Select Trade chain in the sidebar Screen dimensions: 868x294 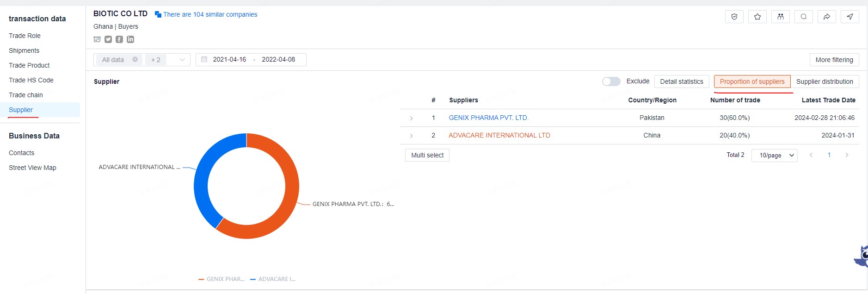(26, 95)
